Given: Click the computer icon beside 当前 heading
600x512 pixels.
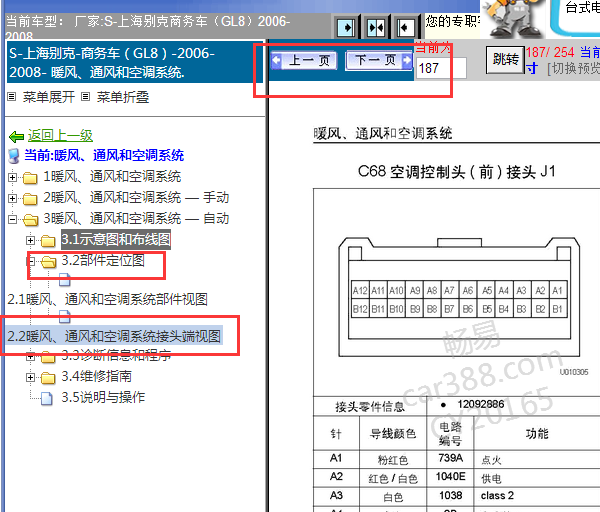Looking at the screenshot, I should pos(14,156).
